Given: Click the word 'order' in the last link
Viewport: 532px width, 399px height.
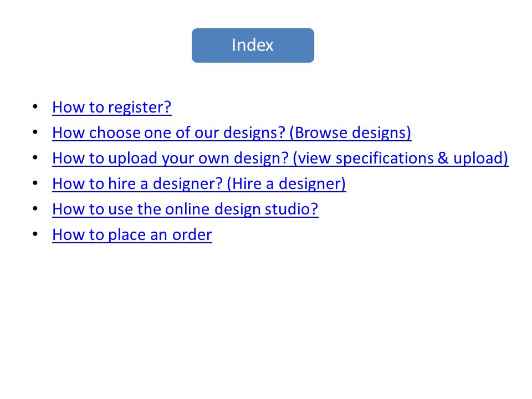Looking at the screenshot, I should tap(192, 234).
